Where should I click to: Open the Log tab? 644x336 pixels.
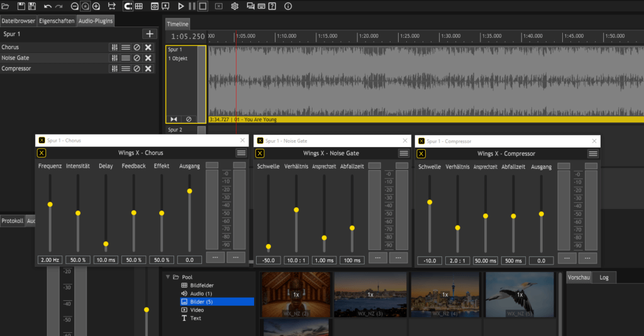(604, 278)
